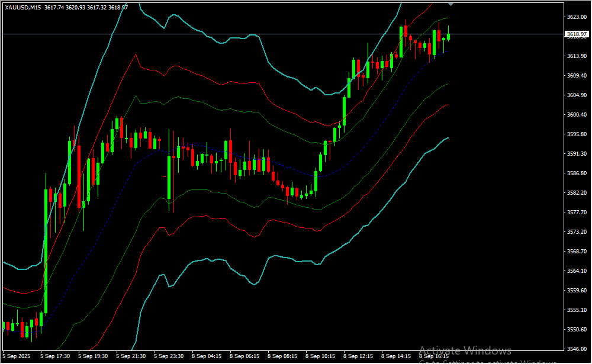
Task: Click the 5 Sep 23:30 time label
Action: click(x=169, y=356)
